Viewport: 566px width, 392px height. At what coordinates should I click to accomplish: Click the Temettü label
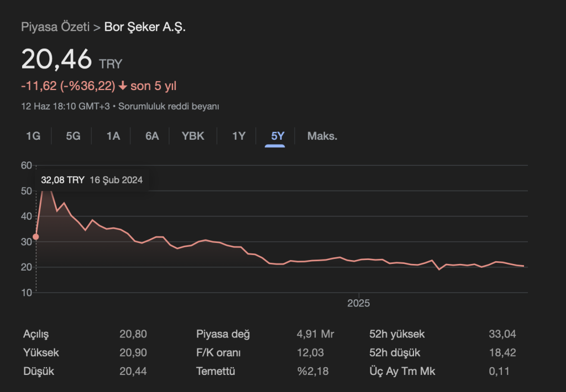tap(216, 371)
